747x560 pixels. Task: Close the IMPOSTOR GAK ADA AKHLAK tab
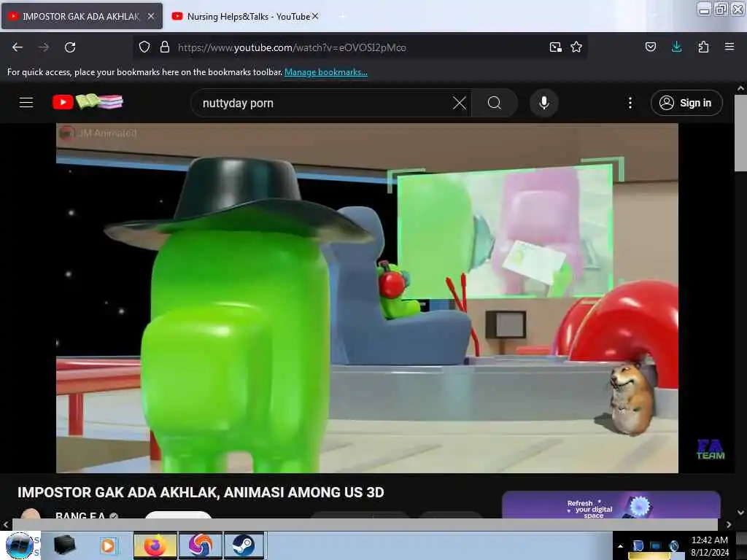[151, 16]
